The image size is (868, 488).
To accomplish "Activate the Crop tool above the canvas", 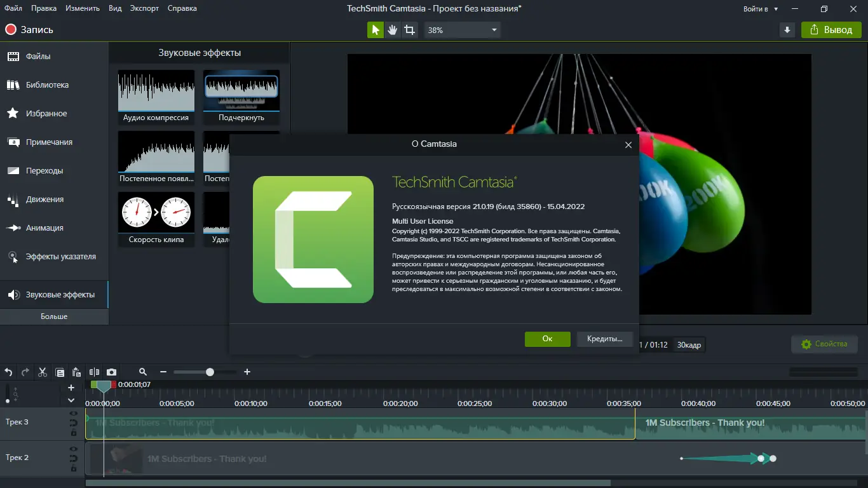I will 409,29.
